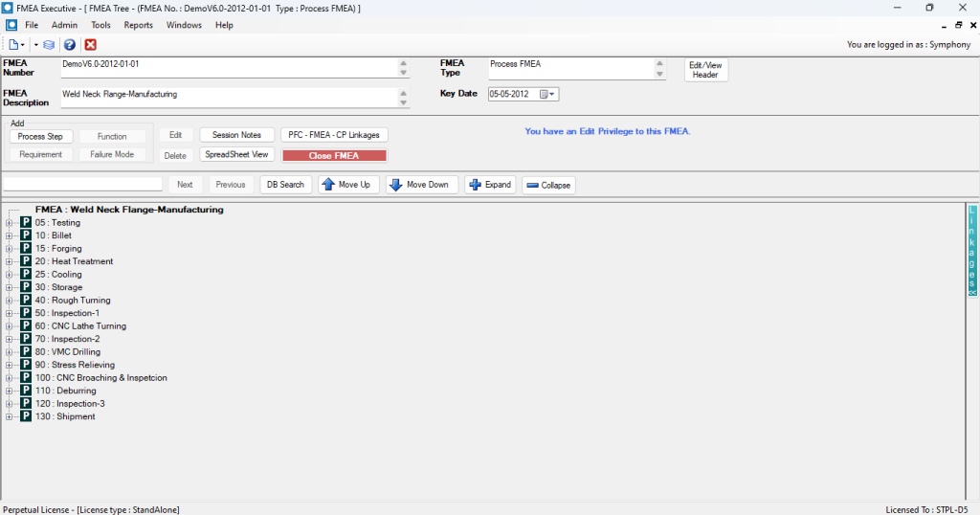Viewport: 980px width, 515px height.
Task: Open the vertical Linkages side panel
Action: [x=972, y=251]
